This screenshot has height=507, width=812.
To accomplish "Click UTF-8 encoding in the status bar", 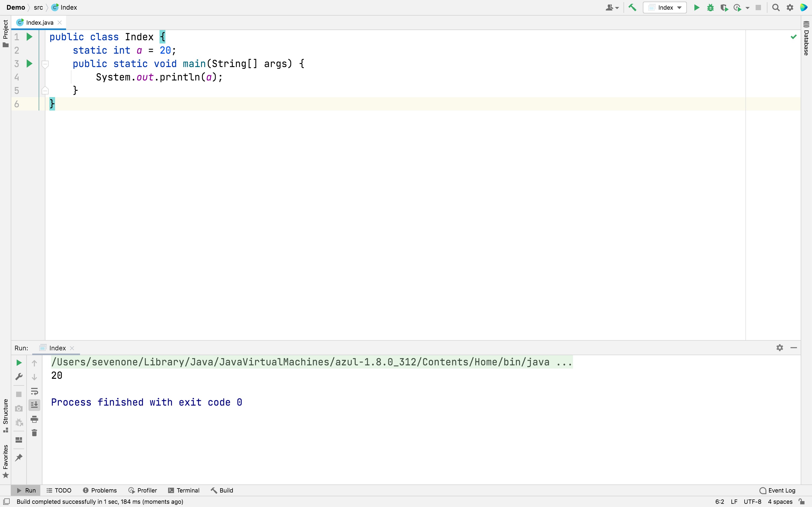I will pyautogui.click(x=752, y=502).
